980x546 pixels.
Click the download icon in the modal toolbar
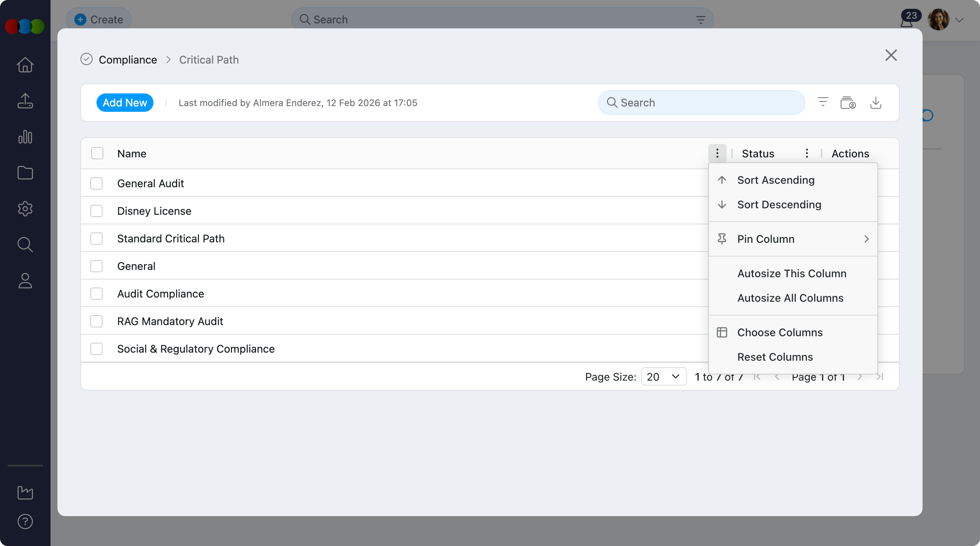(876, 103)
